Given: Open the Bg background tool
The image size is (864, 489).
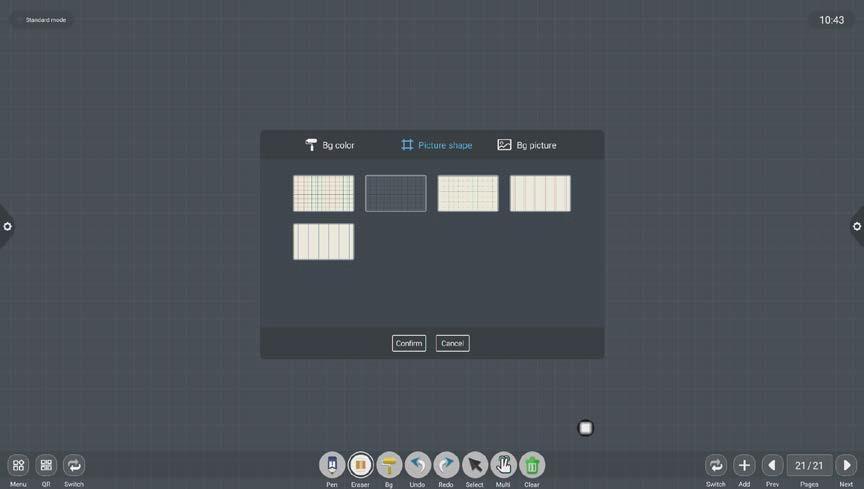Looking at the screenshot, I should 389,465.
